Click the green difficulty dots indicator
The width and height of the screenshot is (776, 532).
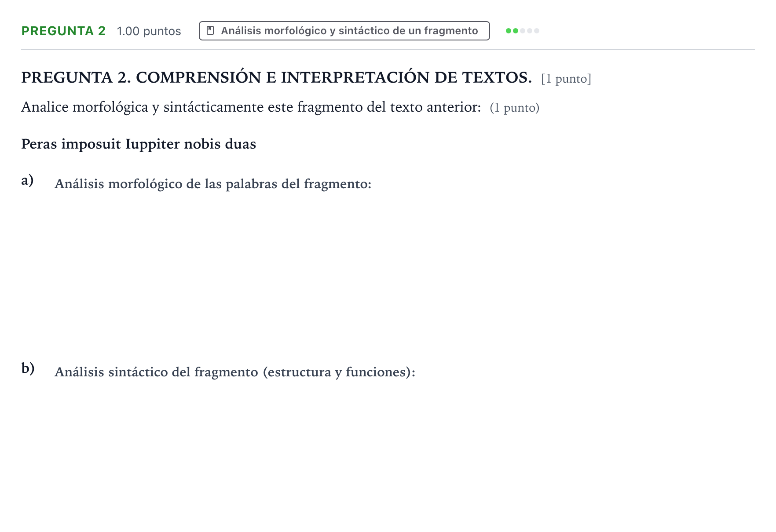point(522,31)
